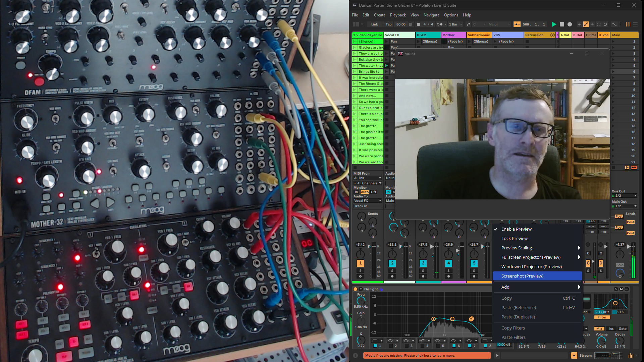Toggle the Automation Arm icon in transport
The width and height of the screenshot is (644, 362).
coord(586,24)
